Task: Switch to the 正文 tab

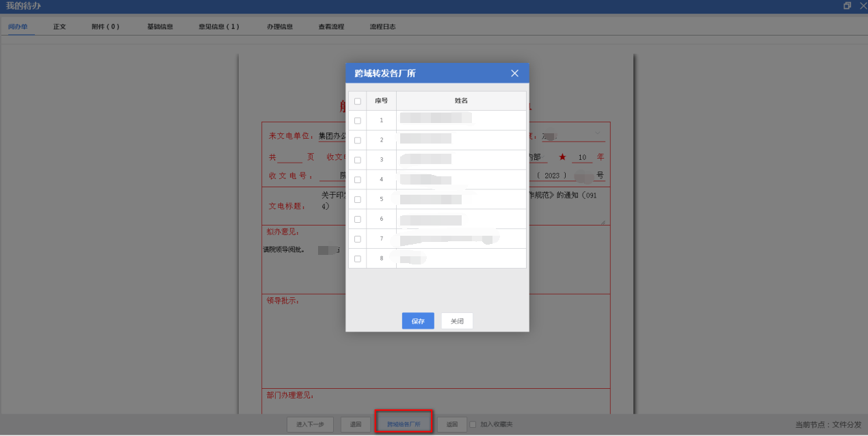Action: click(60, 27)
